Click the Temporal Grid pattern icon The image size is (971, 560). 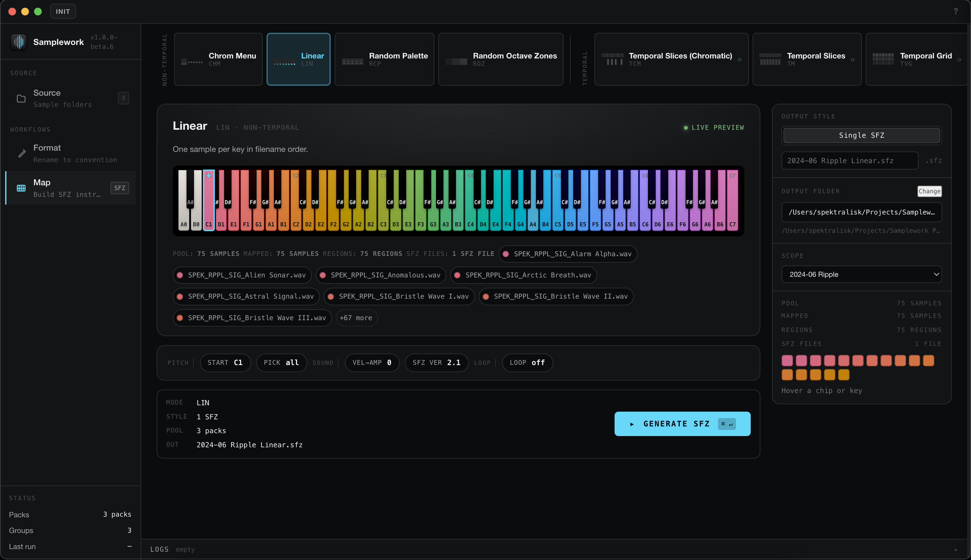click(x=883, y=59)
